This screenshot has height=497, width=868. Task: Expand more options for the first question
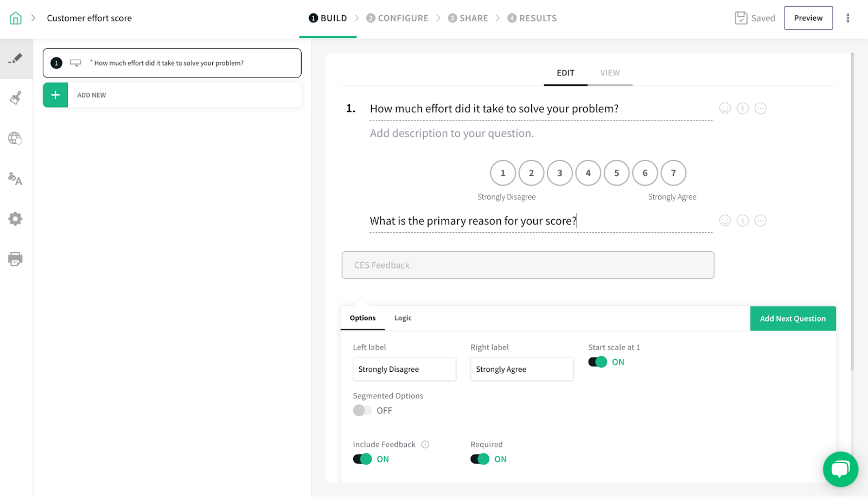761,109
